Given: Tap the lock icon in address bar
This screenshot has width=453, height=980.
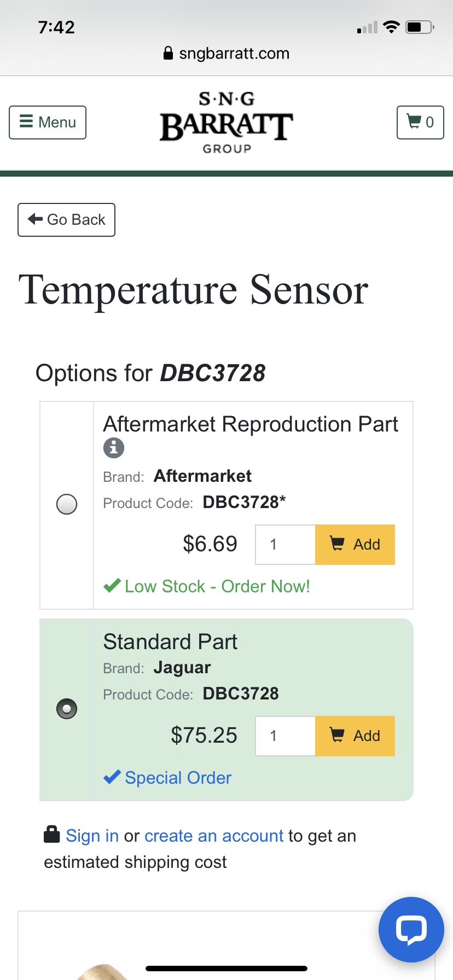Looking at the screenshot, I should point(168,53).
